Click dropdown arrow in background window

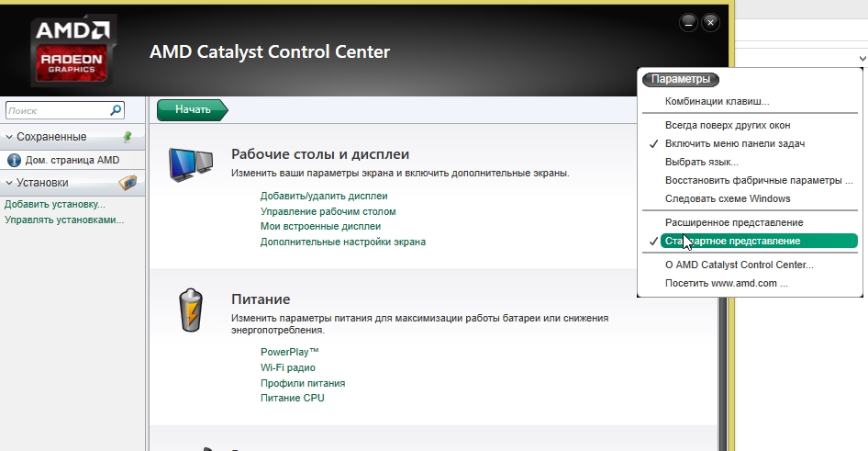[x=862, y=58]
